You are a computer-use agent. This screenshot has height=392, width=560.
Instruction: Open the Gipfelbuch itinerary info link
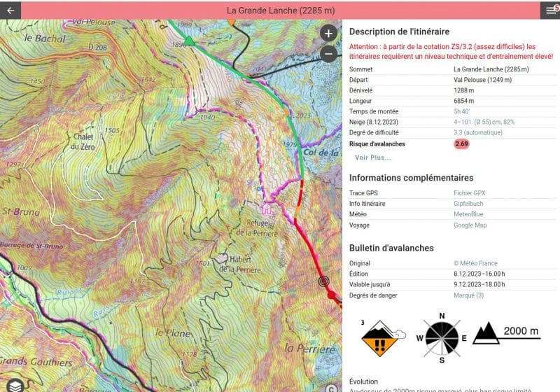pyautogui.click(x=470, y=204)
